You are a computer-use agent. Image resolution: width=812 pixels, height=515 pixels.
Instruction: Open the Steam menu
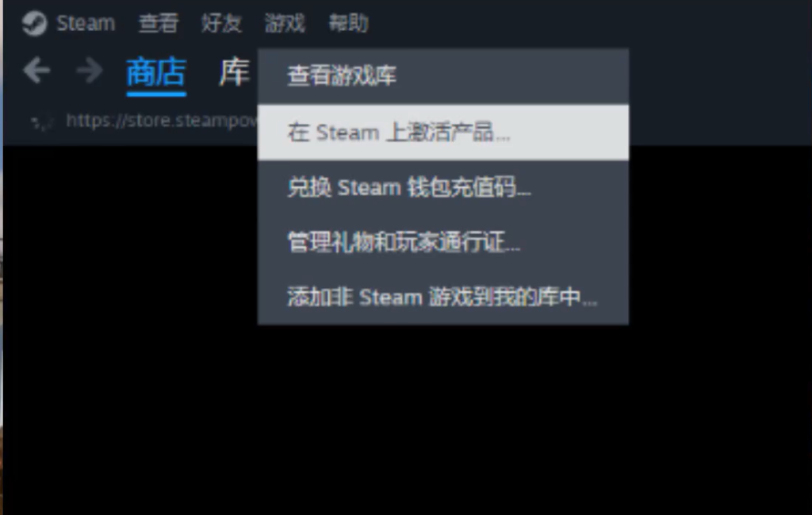(x=86, y=23)
